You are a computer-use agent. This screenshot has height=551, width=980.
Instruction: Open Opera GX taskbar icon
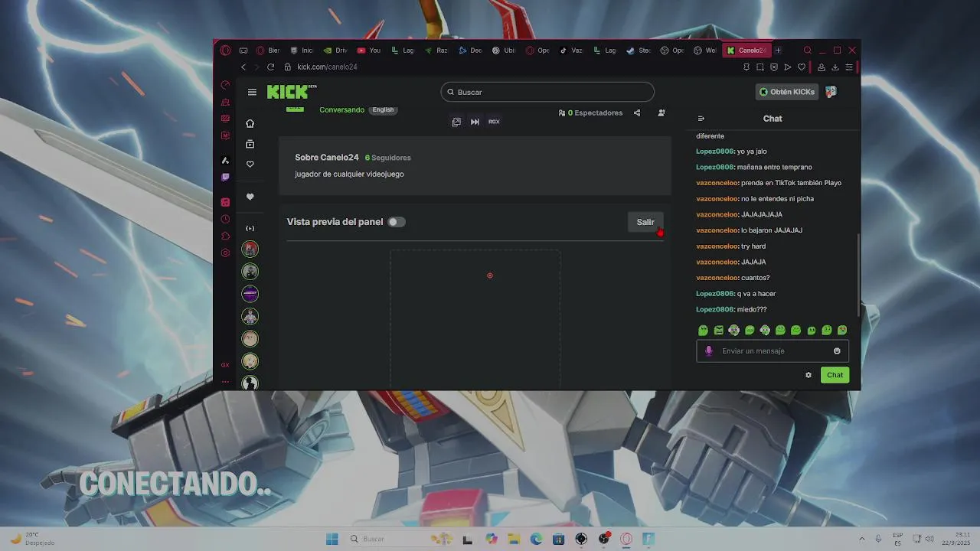coord(626,539)
